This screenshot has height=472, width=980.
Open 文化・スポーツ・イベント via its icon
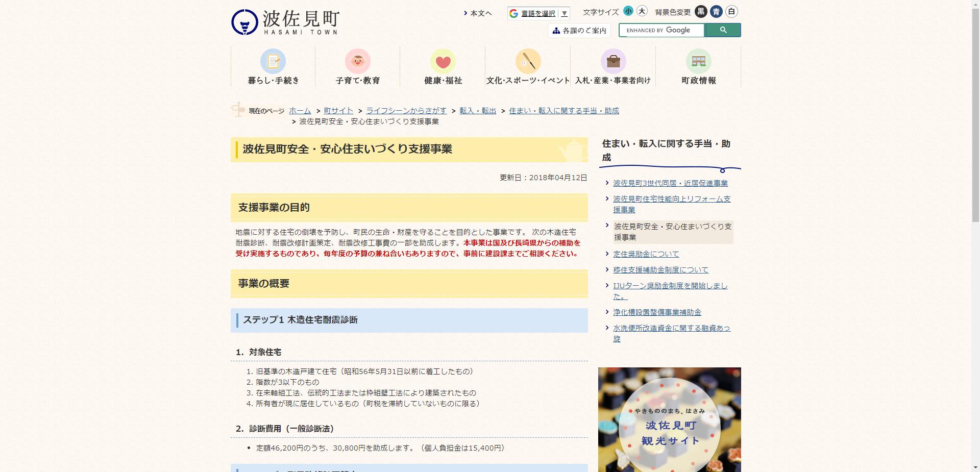point(528,62)
